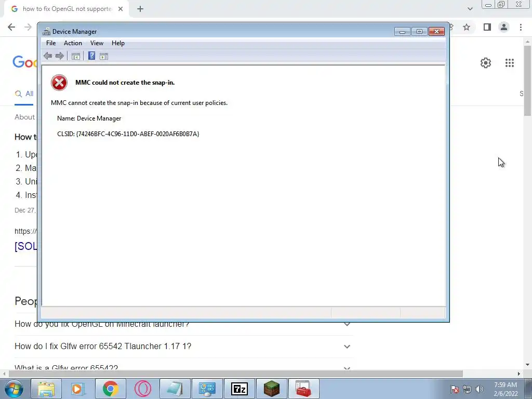Image resolution: width=532 pixels, height=399 pixels.
Task: Open Minecraft grass block taskbar icon
Action: click(271, 389)
